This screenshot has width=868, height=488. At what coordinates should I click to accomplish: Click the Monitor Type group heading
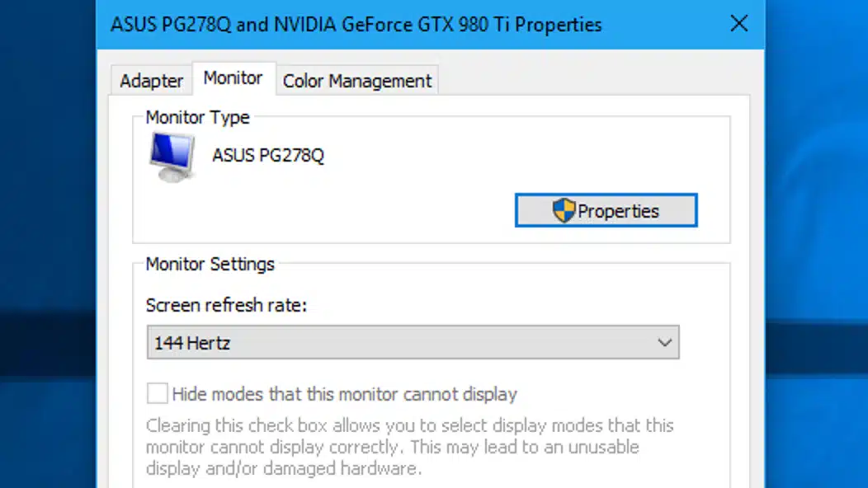click(198, 117)
